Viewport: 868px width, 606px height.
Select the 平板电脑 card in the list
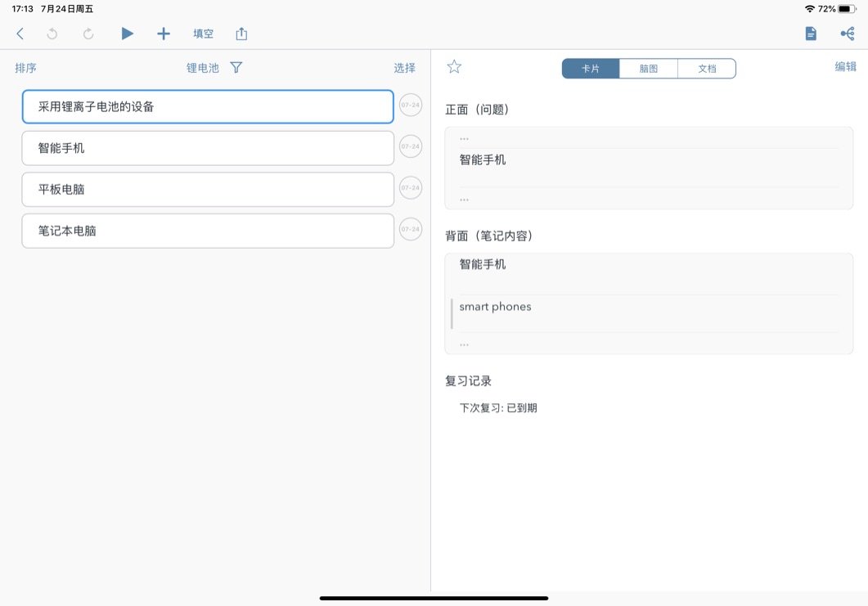click(x=207, y=188)
